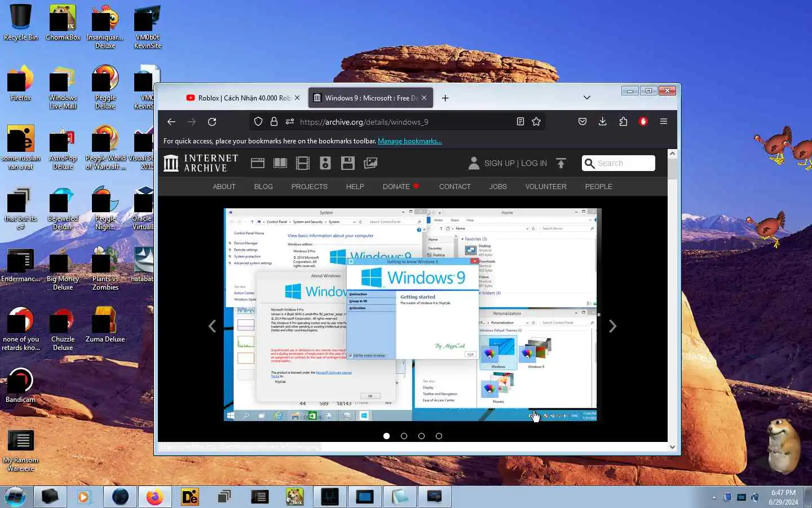
Task: Open the Firefox hamburger application menu
Action: tap(664, 121)
